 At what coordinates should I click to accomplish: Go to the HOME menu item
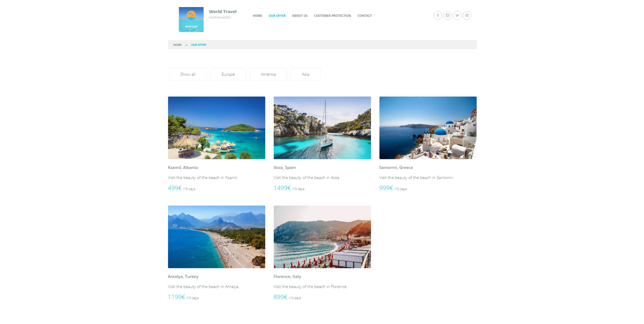coord(257,16)
